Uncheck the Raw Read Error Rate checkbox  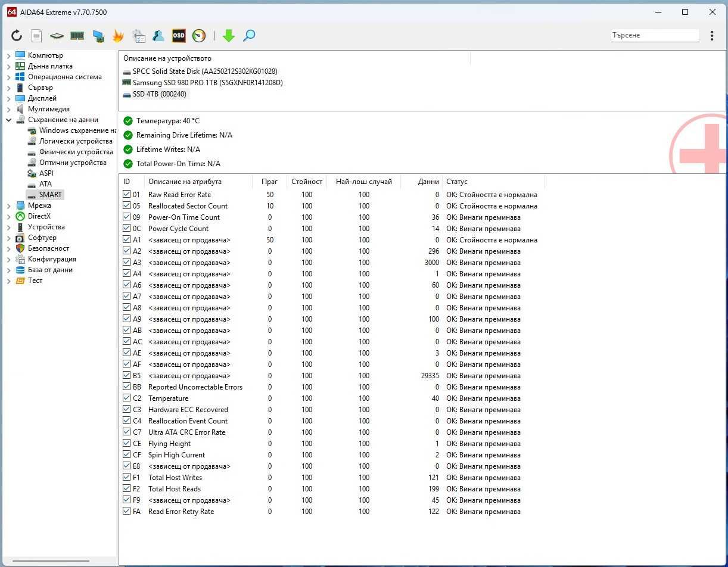126,194
